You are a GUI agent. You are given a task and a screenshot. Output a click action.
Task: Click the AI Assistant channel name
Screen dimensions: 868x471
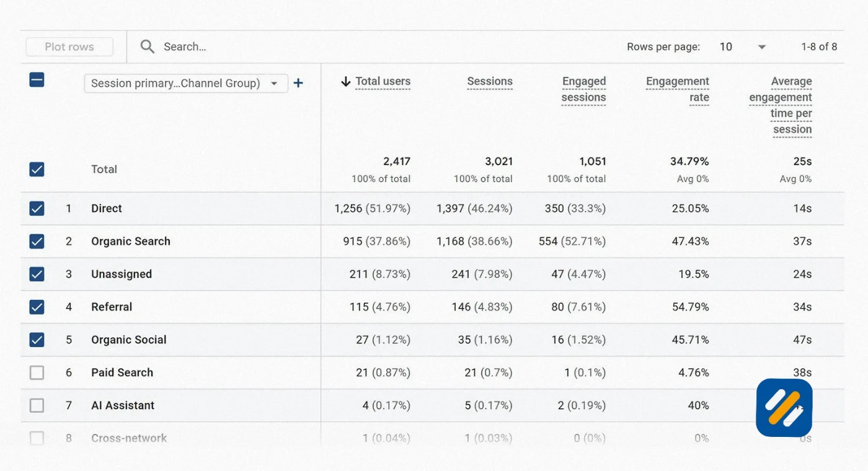coord(123,405)
